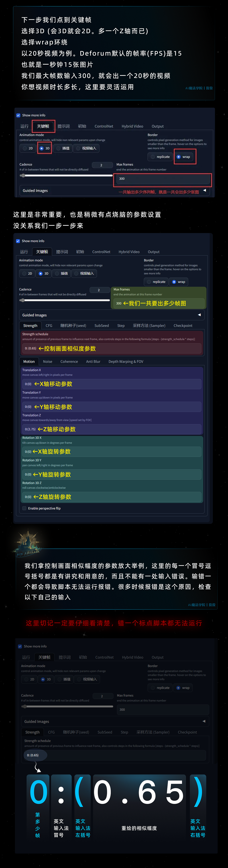The width and height of the screenshot is (228, 868).
Task: Open 运行 tab in second screenshot
Action: click(24, 252)
